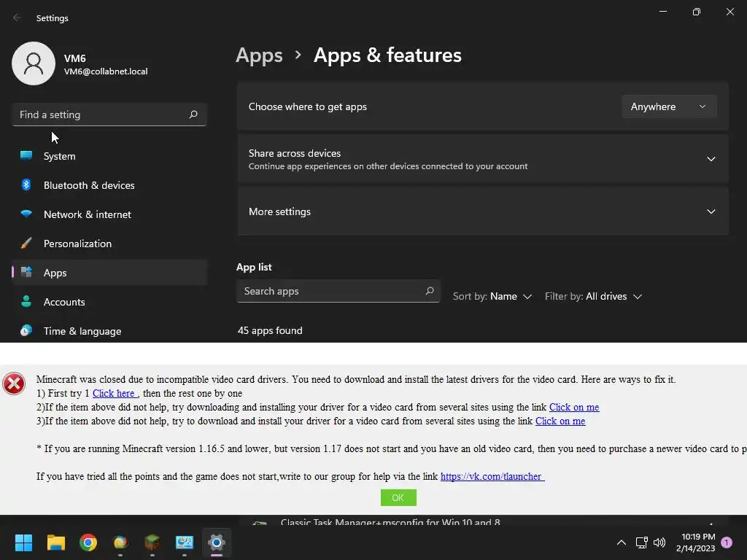The image size is (747, 560).
Task: Go to Network & internet settings
Action: 109,214
